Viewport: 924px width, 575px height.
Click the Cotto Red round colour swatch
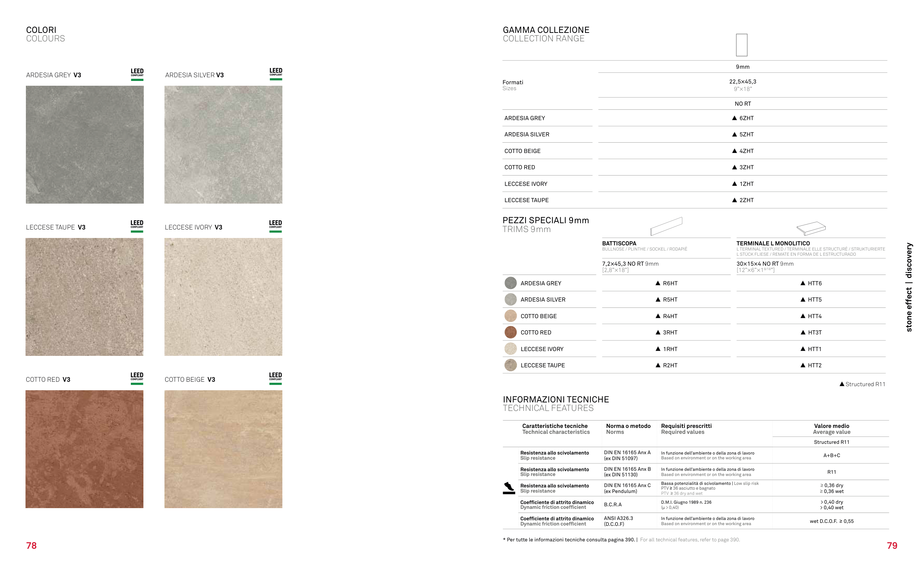coord(510,332)
